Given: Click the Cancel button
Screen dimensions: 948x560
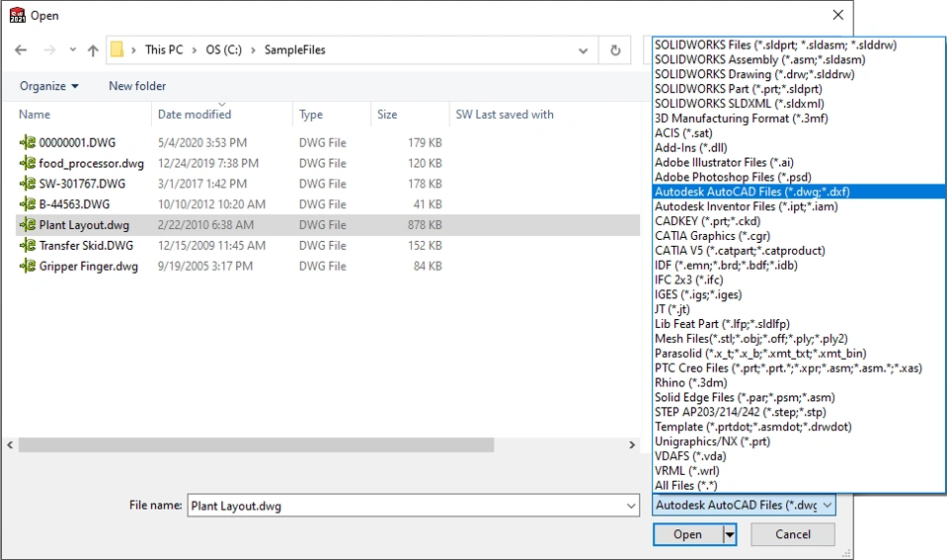Looking at the screenshot, I should [793, 534].
